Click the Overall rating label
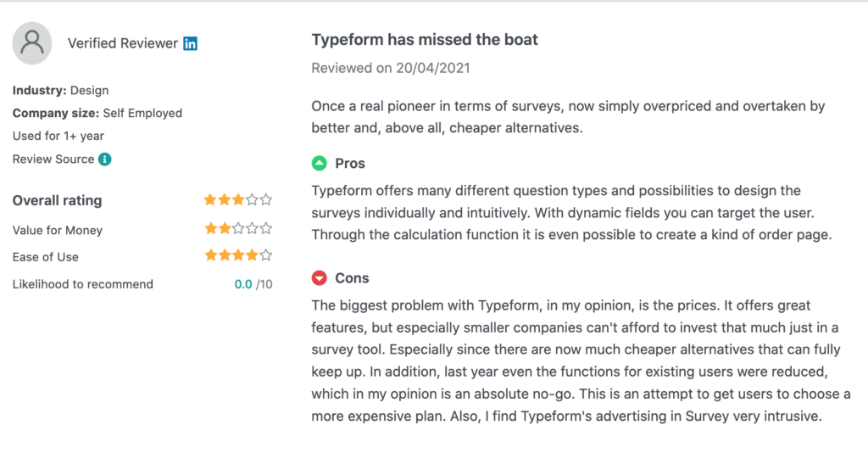 57,200
